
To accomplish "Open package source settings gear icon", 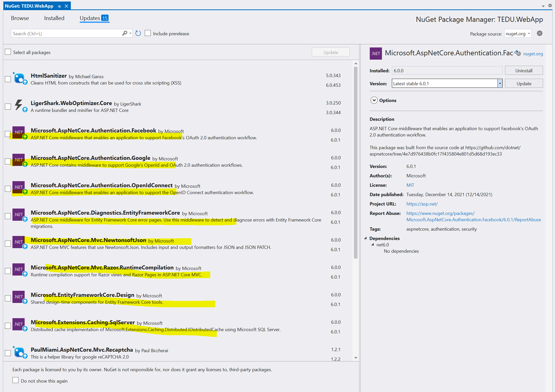I will 540,33.
